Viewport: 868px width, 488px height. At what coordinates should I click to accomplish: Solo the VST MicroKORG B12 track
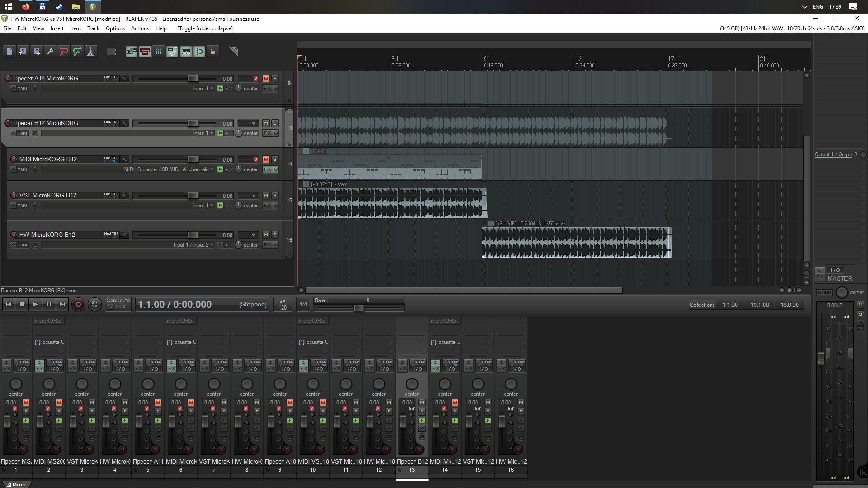[275, 196]
